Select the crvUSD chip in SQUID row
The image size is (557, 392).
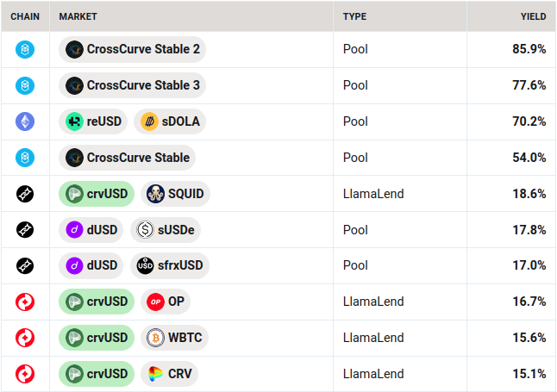(97, 194)
